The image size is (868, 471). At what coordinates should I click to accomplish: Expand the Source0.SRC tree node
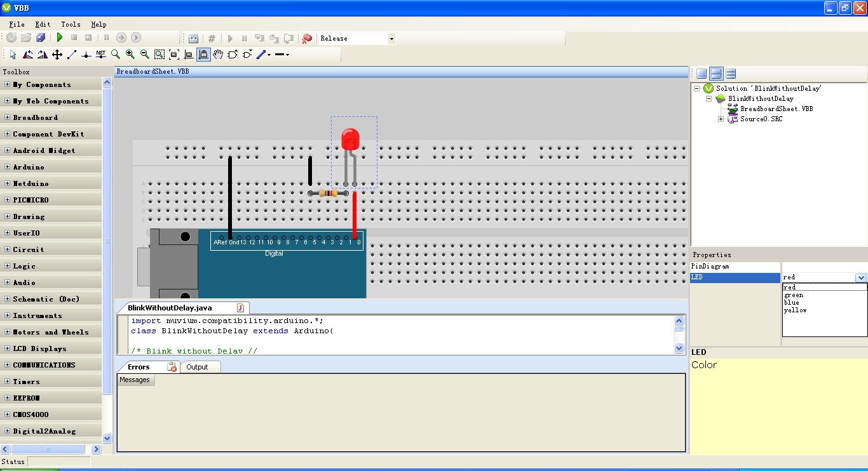(721, 119)
